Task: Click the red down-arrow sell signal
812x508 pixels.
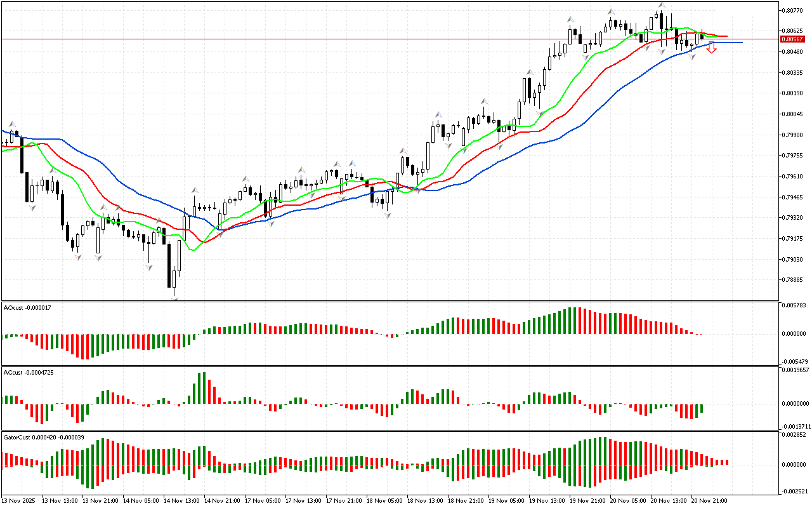Action: tap(712, 48)
